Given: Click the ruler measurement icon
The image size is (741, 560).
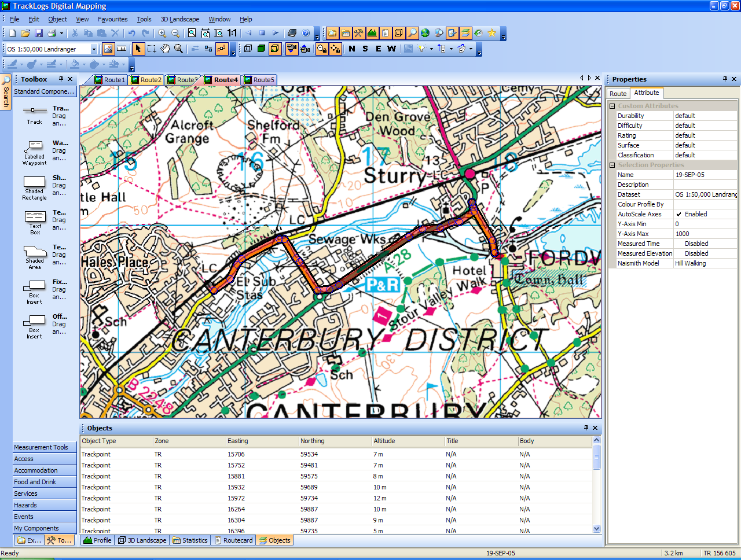Looking at the screenshot, I should click(x=122, y=49).
